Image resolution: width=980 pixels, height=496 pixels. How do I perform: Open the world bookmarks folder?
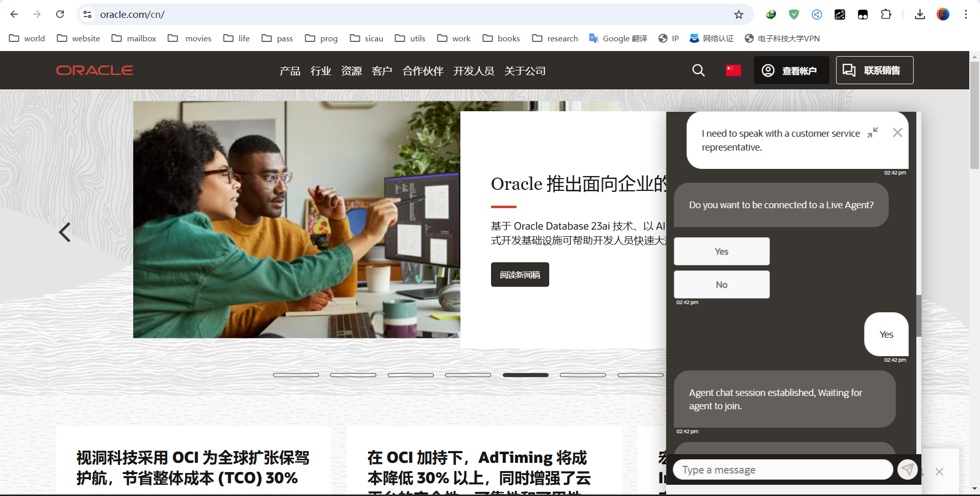coord(27,38)
